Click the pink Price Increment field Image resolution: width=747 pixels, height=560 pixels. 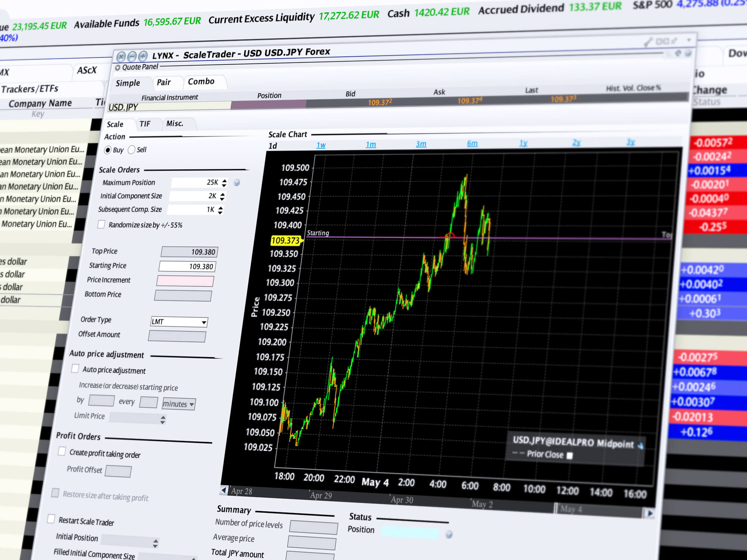[185, 281]
